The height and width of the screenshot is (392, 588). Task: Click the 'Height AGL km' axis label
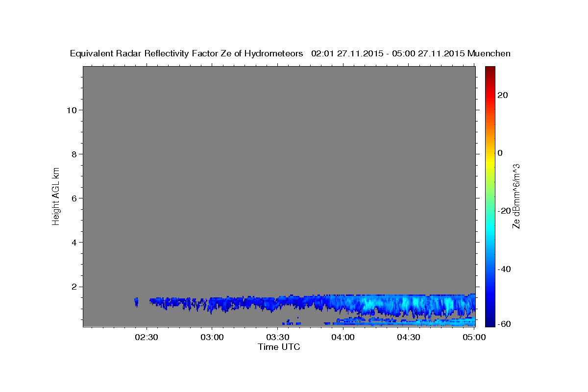coord(56,196)
